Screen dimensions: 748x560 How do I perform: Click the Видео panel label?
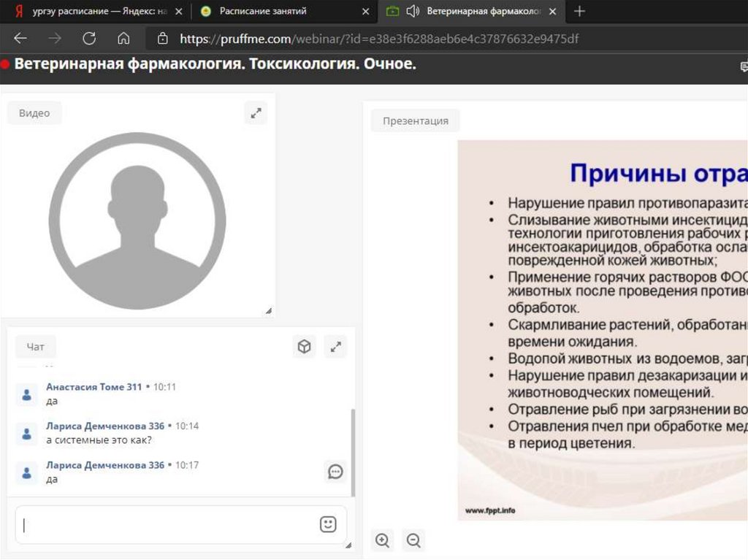(x=34, y=113)
